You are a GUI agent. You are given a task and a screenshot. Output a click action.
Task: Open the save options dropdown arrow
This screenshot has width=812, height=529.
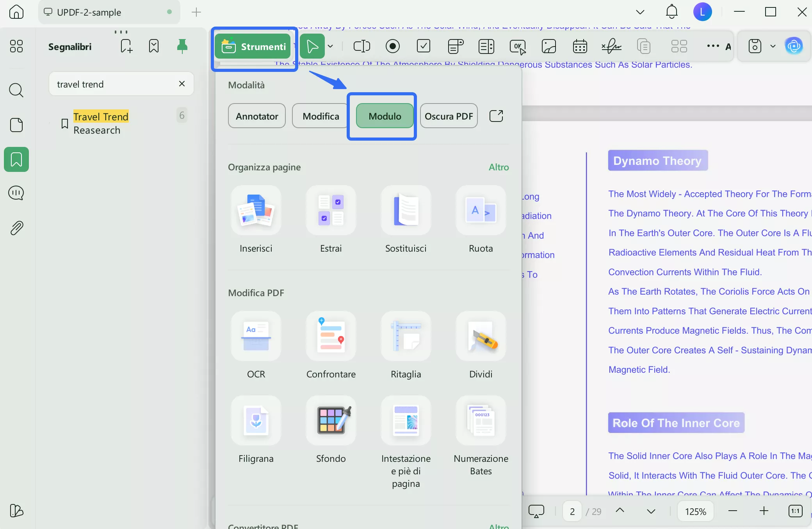coord(773,46)
